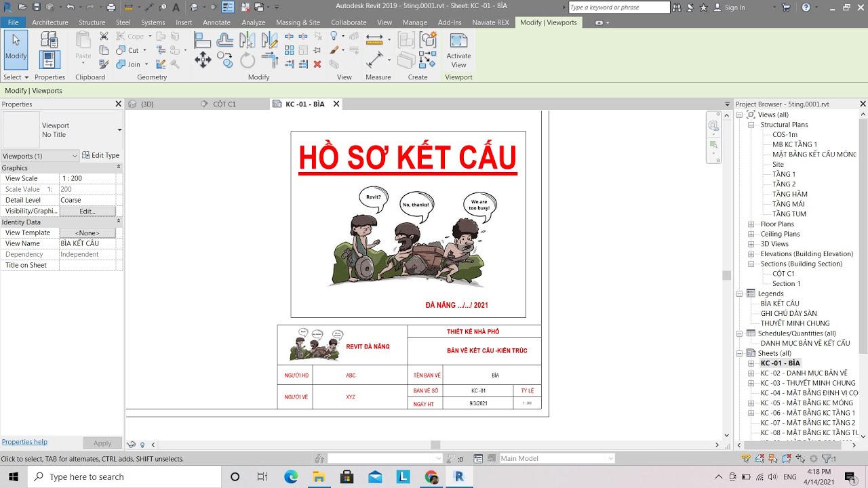Open the Select dropdown under Modify
The image size is (868, 488).
point(16,77)
